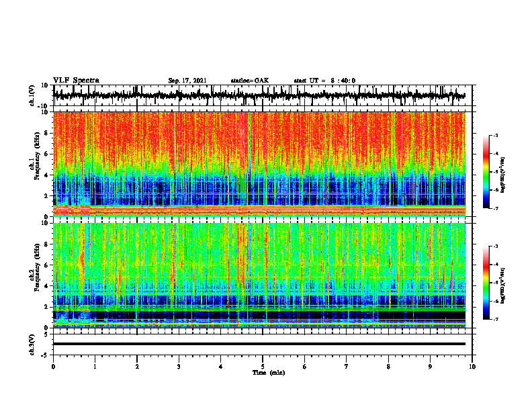
Task: Click inside the ch.2 spectrogram panel
Action: coord(259,275)
